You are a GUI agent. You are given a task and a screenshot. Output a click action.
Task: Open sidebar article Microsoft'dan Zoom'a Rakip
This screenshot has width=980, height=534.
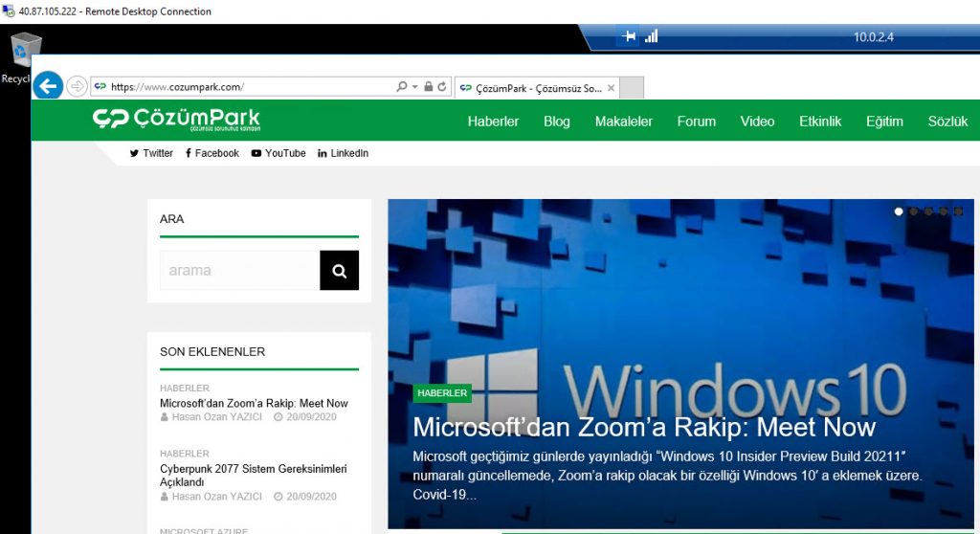[x=254, y=403]
